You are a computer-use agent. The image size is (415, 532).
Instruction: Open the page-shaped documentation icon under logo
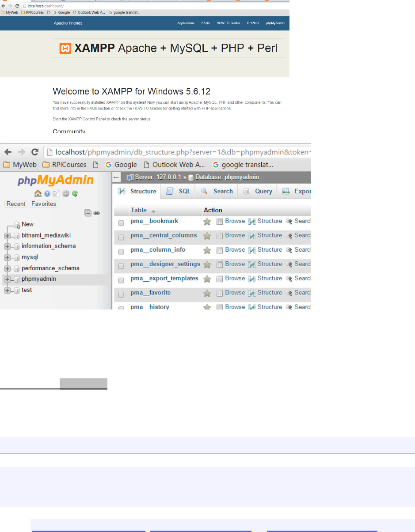(56, 194)
